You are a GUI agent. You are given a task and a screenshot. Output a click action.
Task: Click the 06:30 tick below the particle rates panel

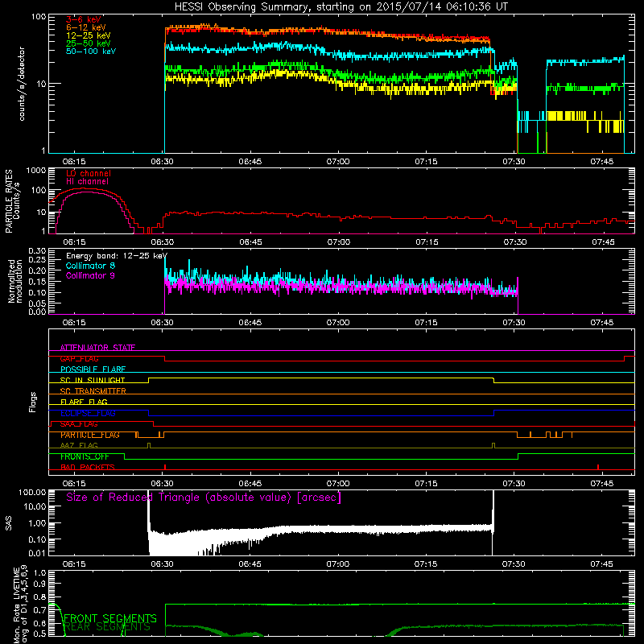(163, 242)
